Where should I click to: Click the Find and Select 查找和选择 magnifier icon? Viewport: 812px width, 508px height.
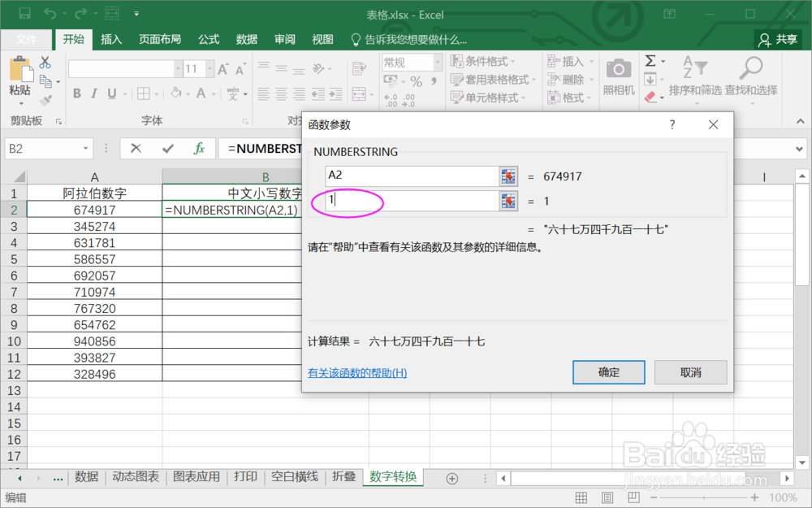coord(750,67)
